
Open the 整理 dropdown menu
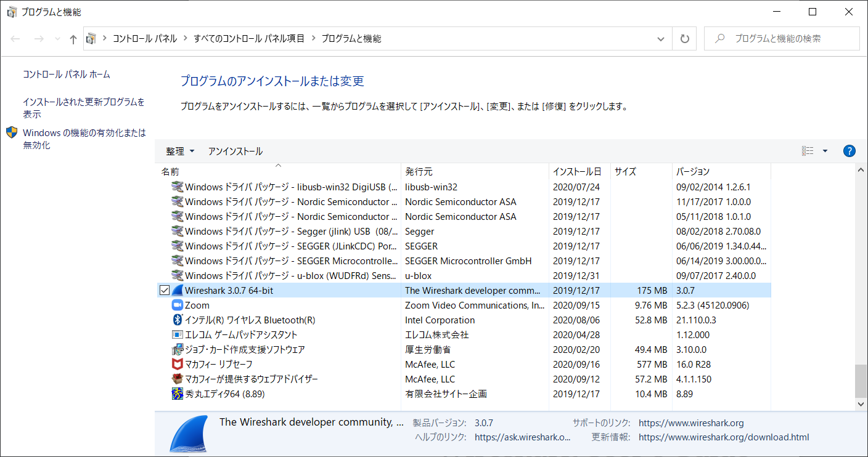point(180,152)
